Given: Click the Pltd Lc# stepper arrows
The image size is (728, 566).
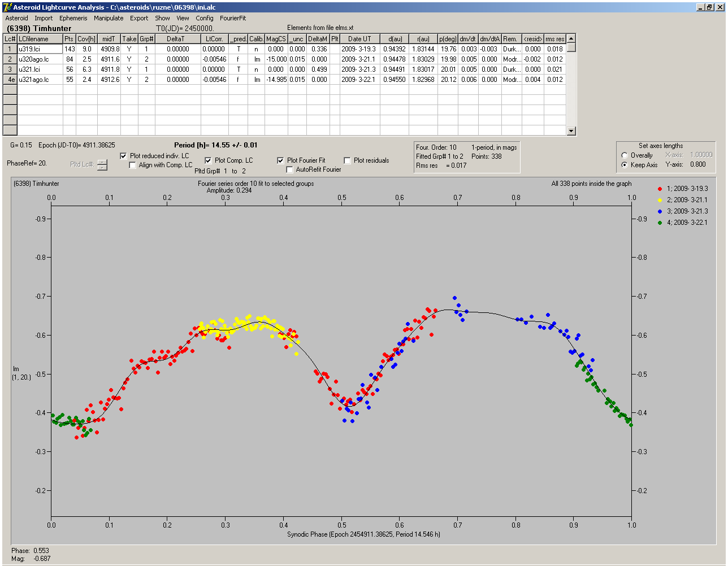Looking at the screenshot, I should 102,164.
